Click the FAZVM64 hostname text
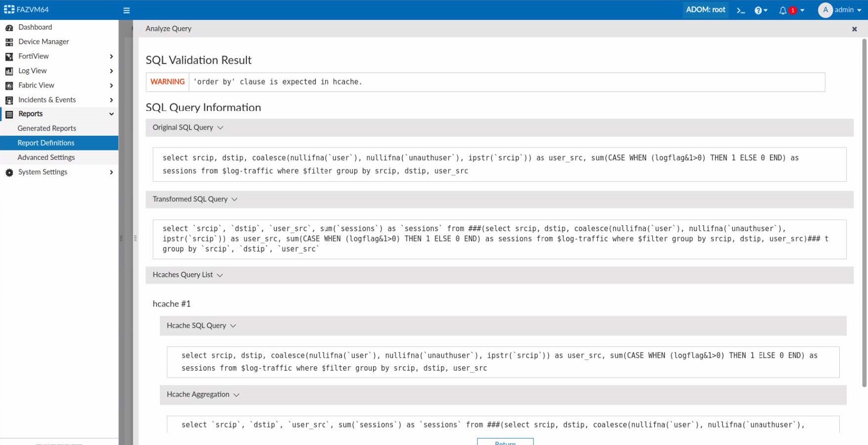 pyautogui.click(x=33, y=9)
